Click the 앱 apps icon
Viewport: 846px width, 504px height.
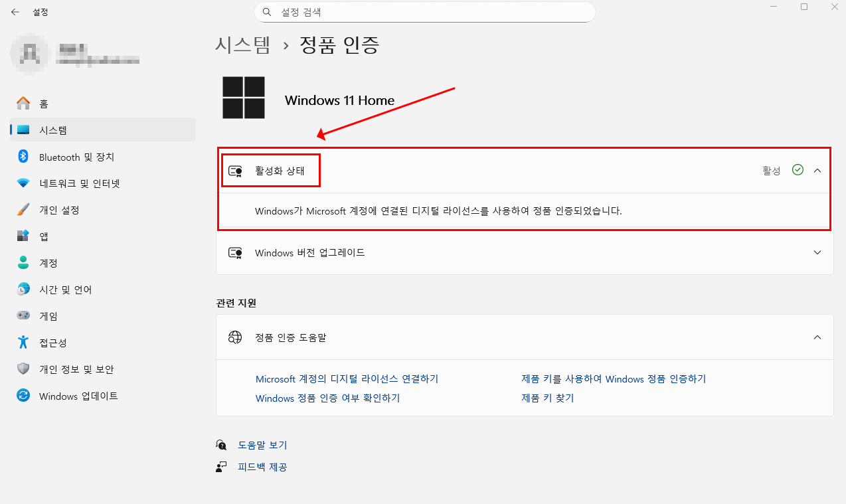click(23, 236)
